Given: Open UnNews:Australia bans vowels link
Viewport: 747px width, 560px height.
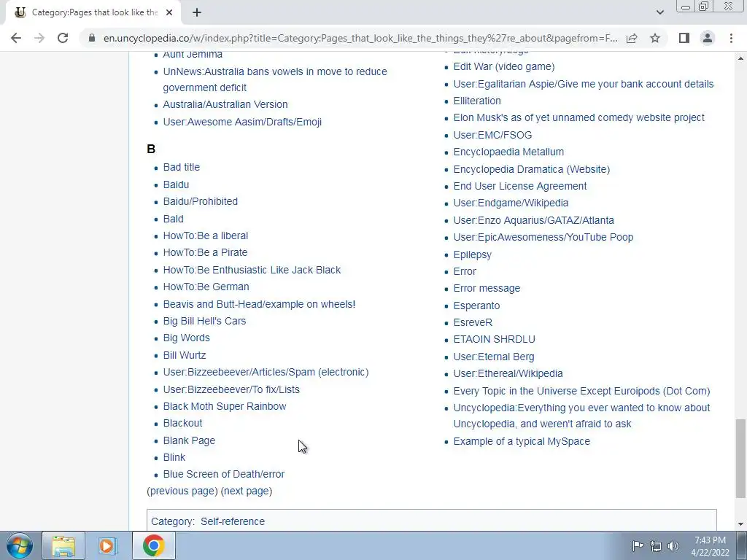Looking at the screenshot, I should click(x=275, y=79).
